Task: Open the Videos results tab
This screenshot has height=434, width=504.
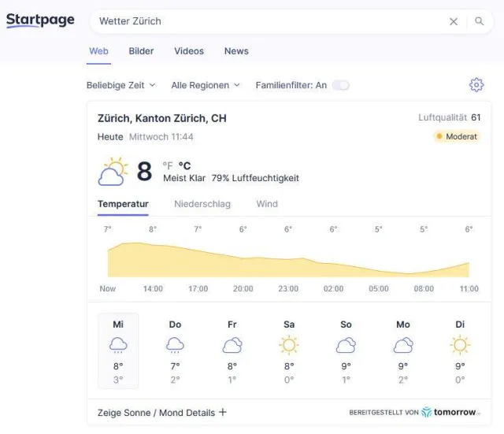Action: click(x=189, y=51)
